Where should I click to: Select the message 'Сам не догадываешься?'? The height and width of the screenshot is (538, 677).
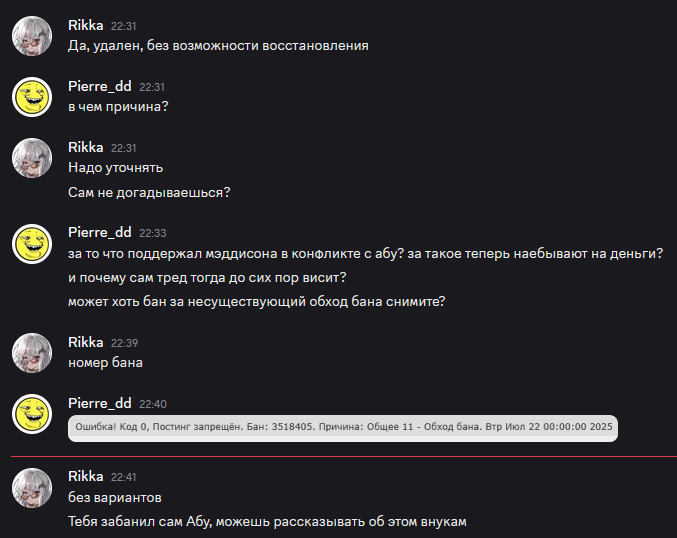click(149, 193)
